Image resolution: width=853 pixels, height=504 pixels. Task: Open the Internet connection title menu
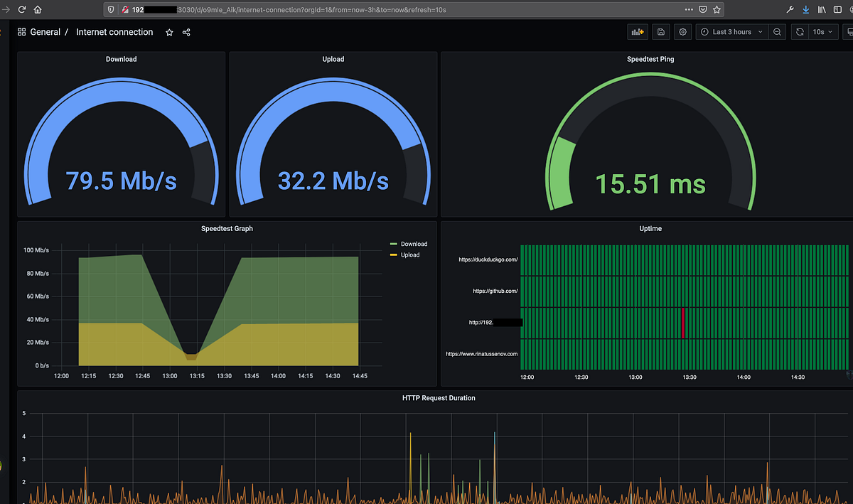[114, 31]
